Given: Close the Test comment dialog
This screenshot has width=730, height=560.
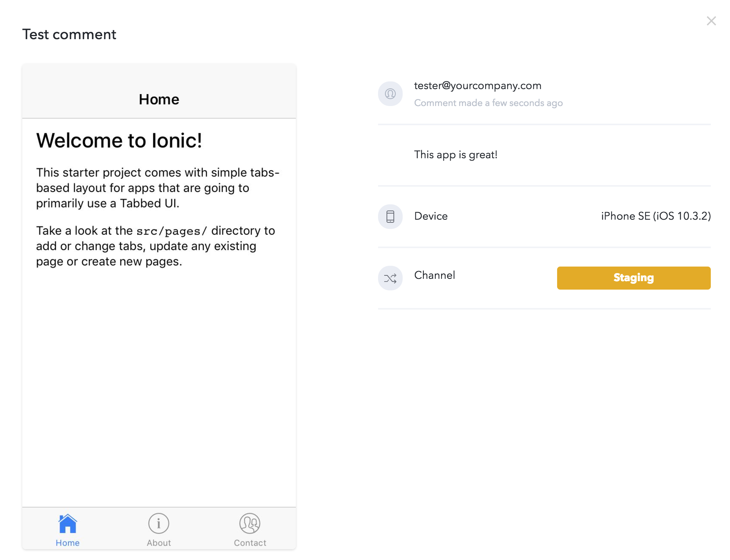Looking at the screenshot, I should 711,21.
